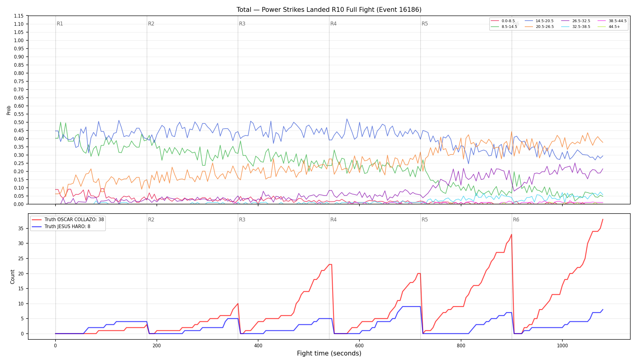Viewport: 637px width, 364px height.
Task: Click the 0.50 tick on the Prob axis
Action: click(x=19, y=122)
